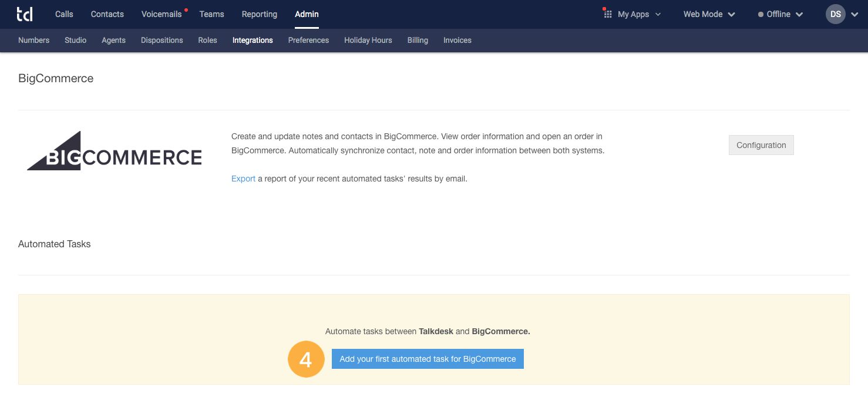This screenshot has width=868, height=407.
Task: Click the Configuration button
Action: [761, 145]
